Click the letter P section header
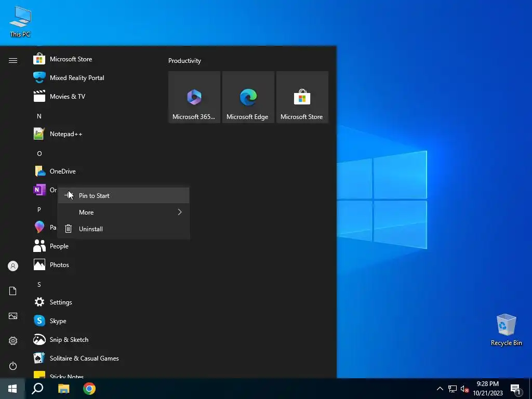Screen dimensions: 532x399 tap(39, 210)
